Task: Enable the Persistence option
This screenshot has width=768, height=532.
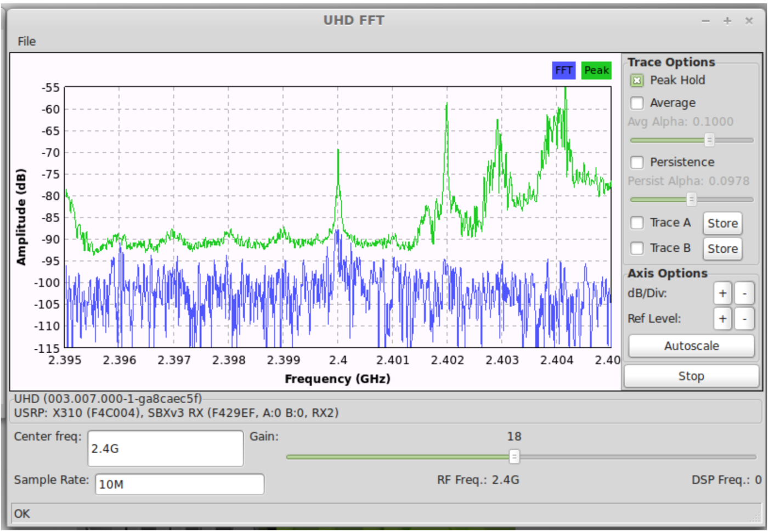Action: tap(637, 162)
